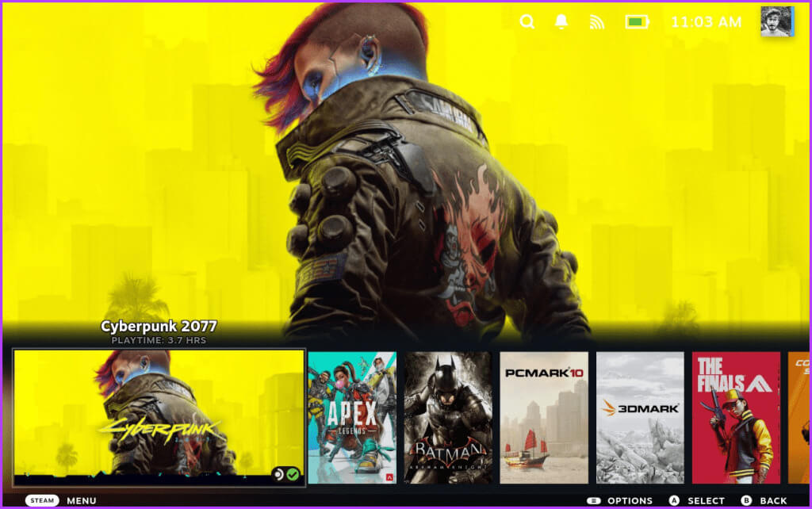The image size is (812, 509).
Task: Click the BACK hint label
Action: pos(773,501)
